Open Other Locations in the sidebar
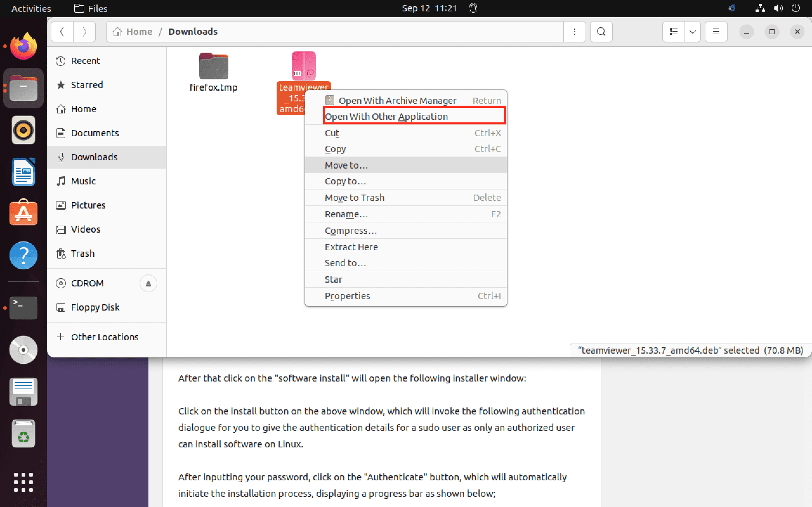 (104, 337)
